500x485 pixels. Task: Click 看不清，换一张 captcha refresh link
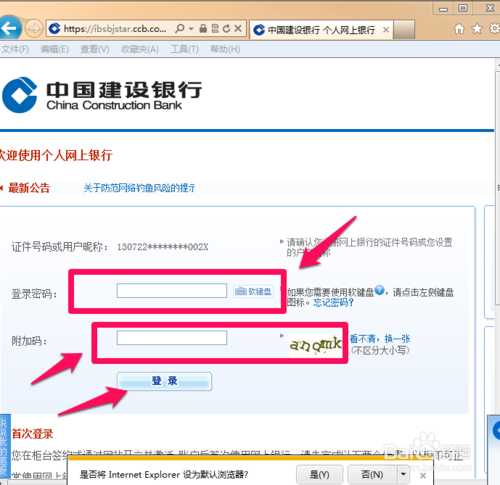(x=380, y=339)
